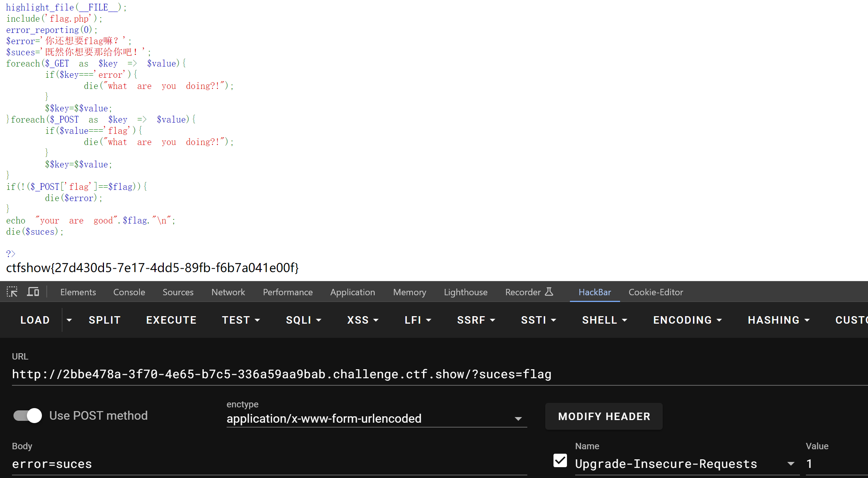Switch to the Network tab

click(228, 292)
